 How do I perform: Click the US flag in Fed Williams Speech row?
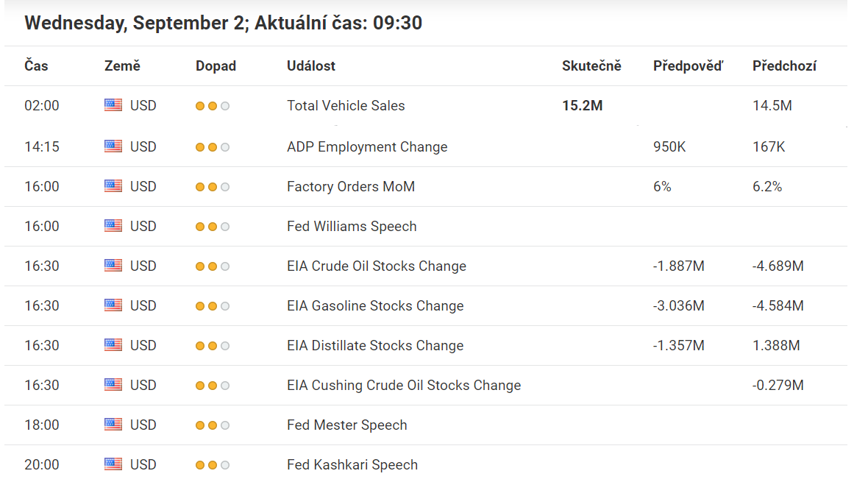[113, 226]
